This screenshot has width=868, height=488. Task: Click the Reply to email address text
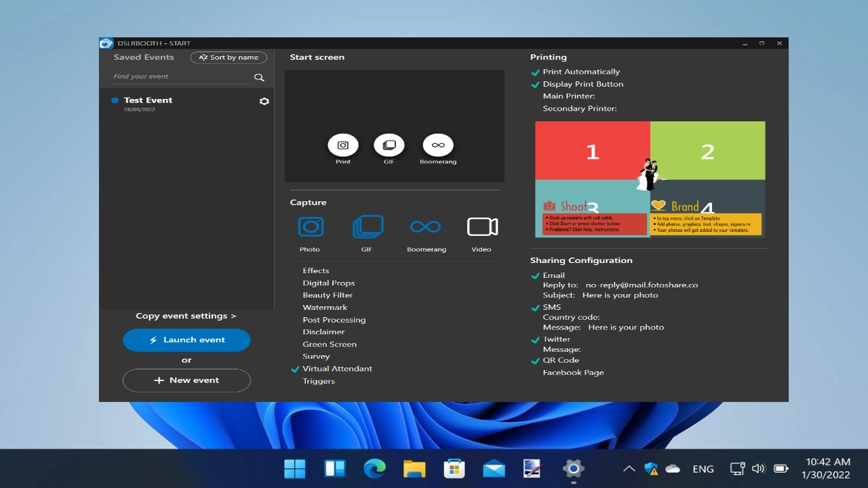point(642,285)
